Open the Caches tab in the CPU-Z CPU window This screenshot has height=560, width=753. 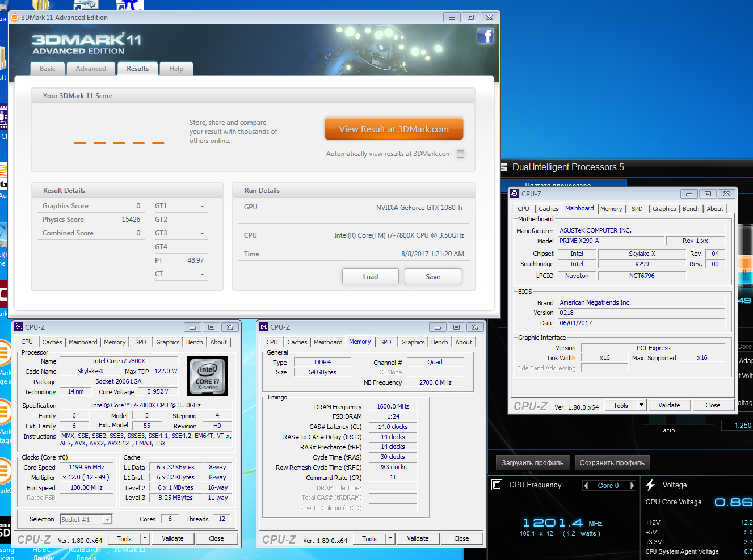point(52,342)
